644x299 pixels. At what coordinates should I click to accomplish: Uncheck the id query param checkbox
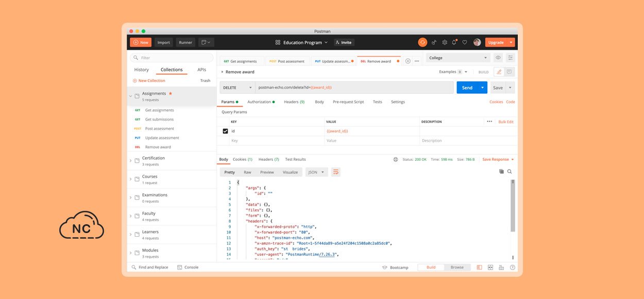(x=225, y=131)
